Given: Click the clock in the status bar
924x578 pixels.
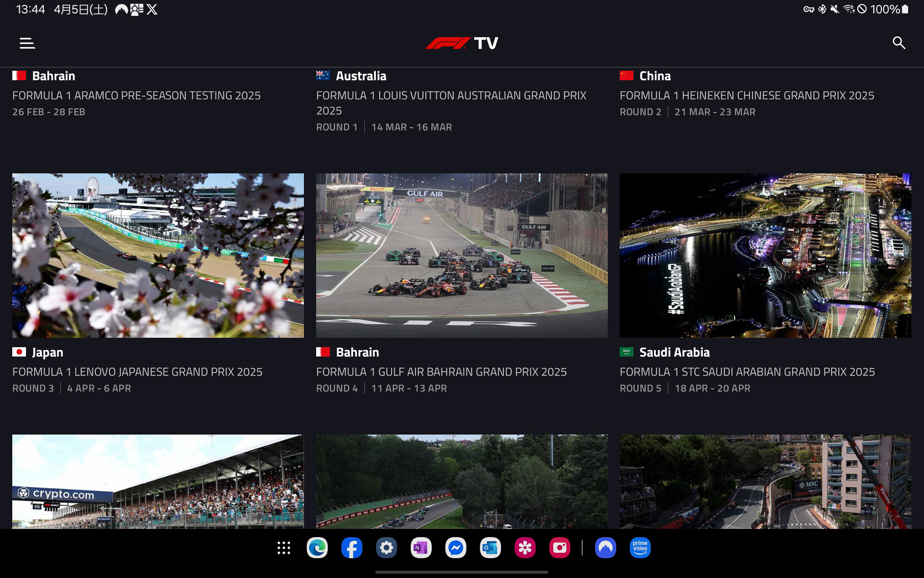Looking at the screenshot, I should 30,9.
